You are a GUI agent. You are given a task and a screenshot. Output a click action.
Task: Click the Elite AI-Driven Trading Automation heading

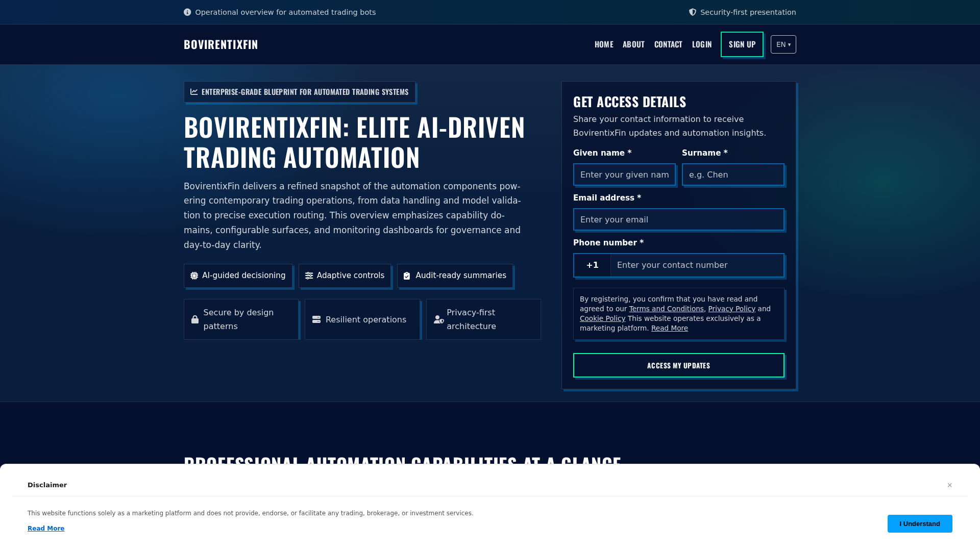point(354,142)
